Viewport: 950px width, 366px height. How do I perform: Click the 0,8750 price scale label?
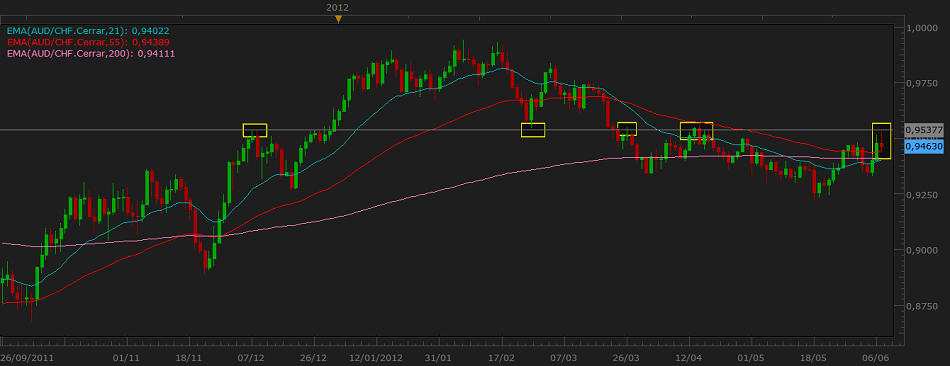(x=925, y=307)
